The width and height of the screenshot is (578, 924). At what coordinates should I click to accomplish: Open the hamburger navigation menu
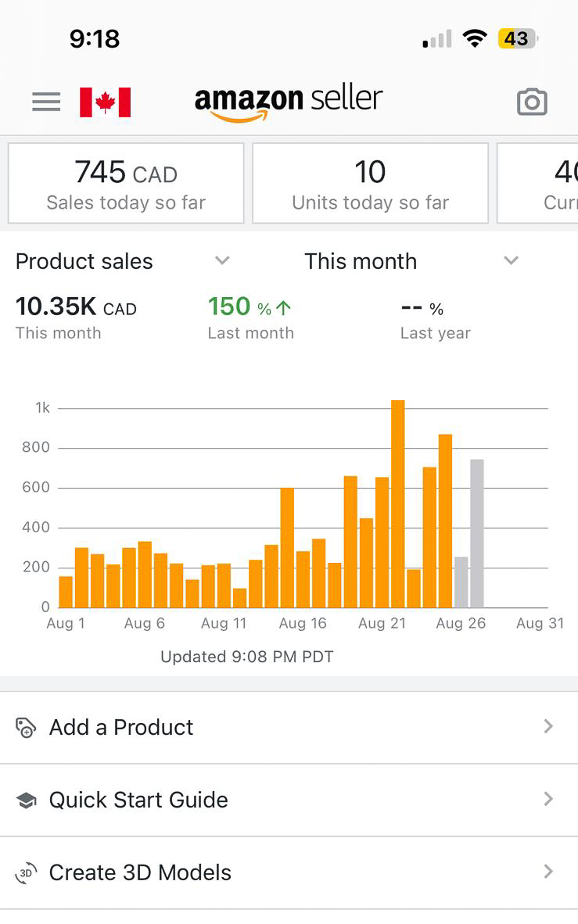[x=46, y=102]
